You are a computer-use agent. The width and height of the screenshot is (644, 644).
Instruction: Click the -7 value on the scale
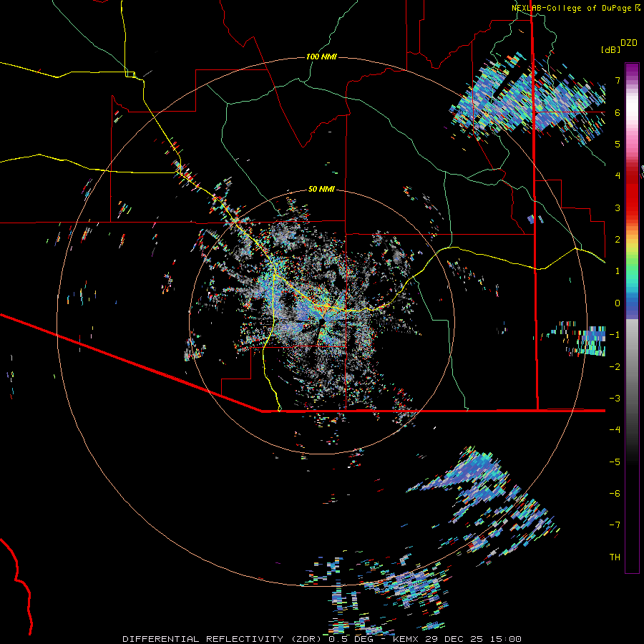pyautogui.click(x=615, y=525)
